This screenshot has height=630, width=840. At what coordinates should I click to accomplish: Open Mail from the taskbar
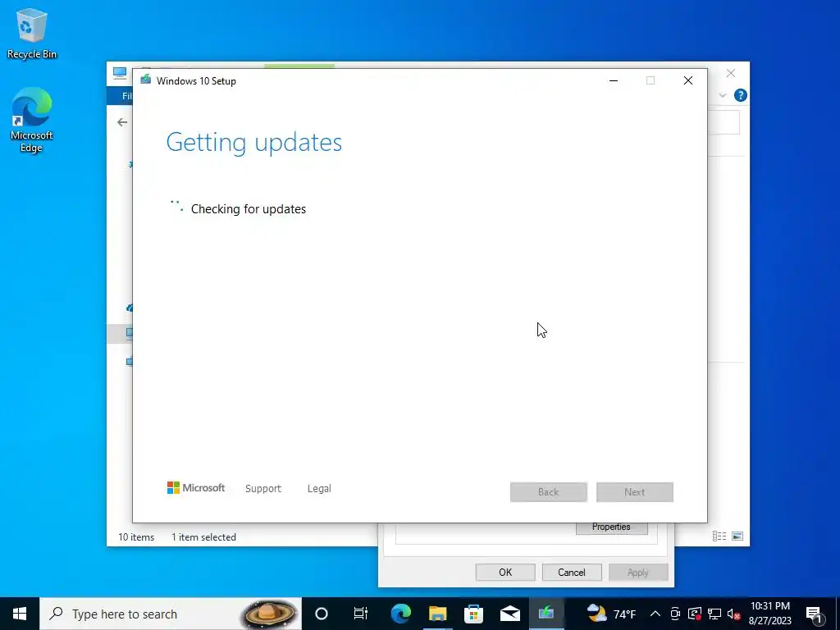pos(510,614)
